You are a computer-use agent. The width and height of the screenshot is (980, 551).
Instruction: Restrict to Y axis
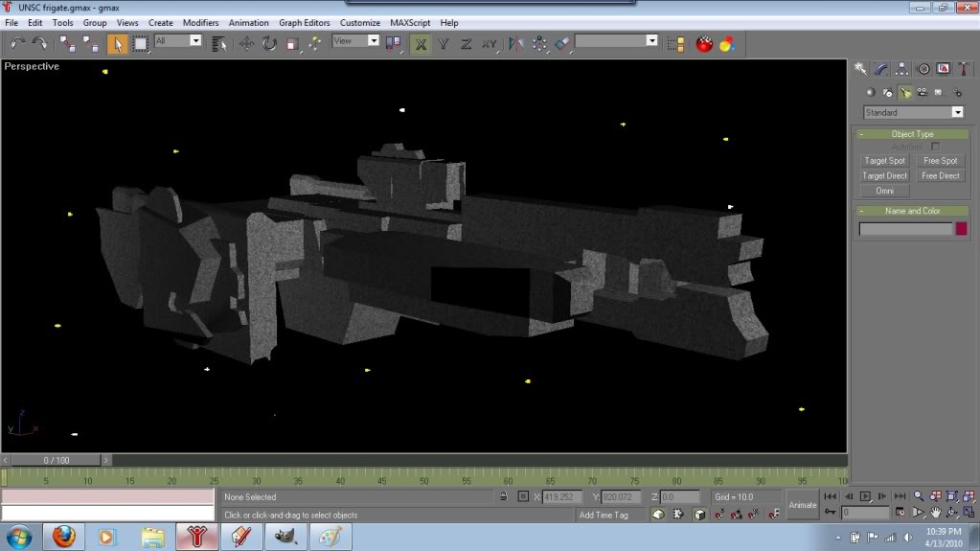444,44
